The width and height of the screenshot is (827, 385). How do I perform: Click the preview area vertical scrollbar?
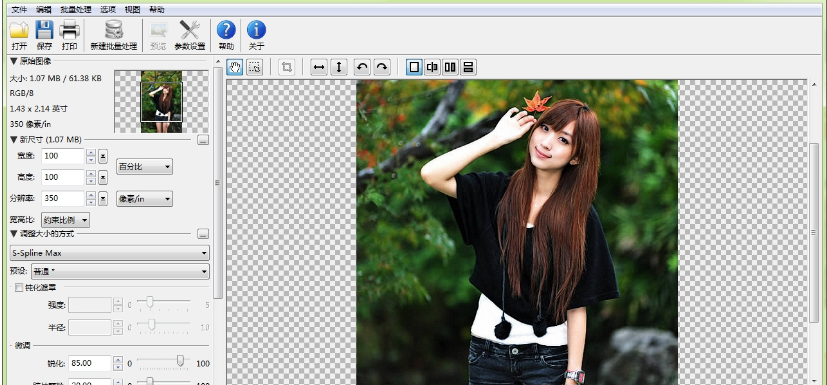(x=814, y=232)
